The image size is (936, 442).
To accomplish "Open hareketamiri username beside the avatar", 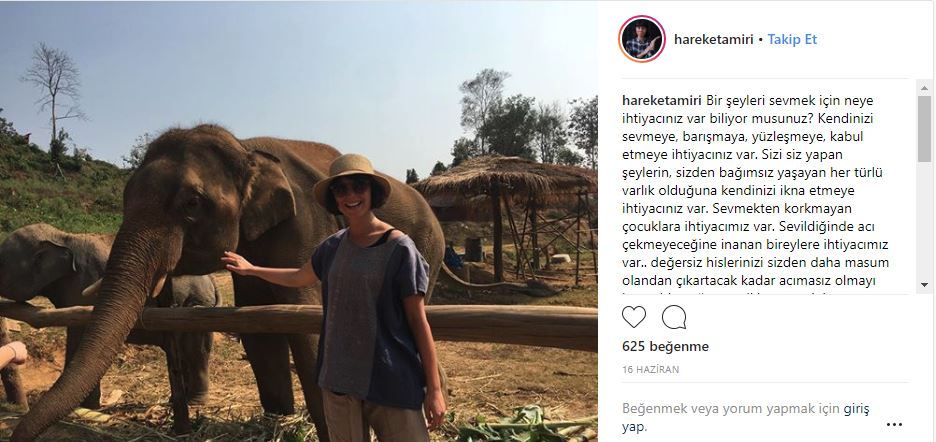I will 713,40.
